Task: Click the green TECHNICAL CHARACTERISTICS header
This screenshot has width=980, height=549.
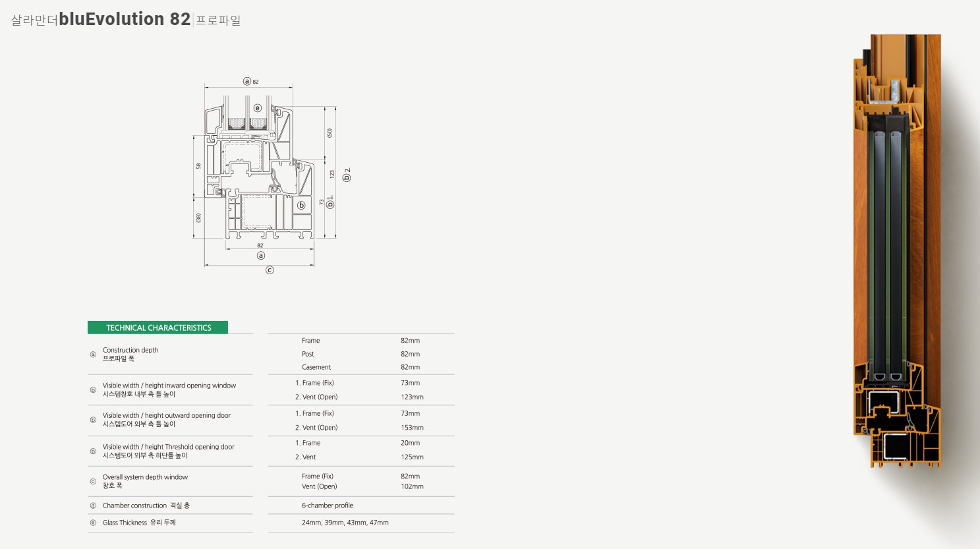Action: click(x=158, y=328)
